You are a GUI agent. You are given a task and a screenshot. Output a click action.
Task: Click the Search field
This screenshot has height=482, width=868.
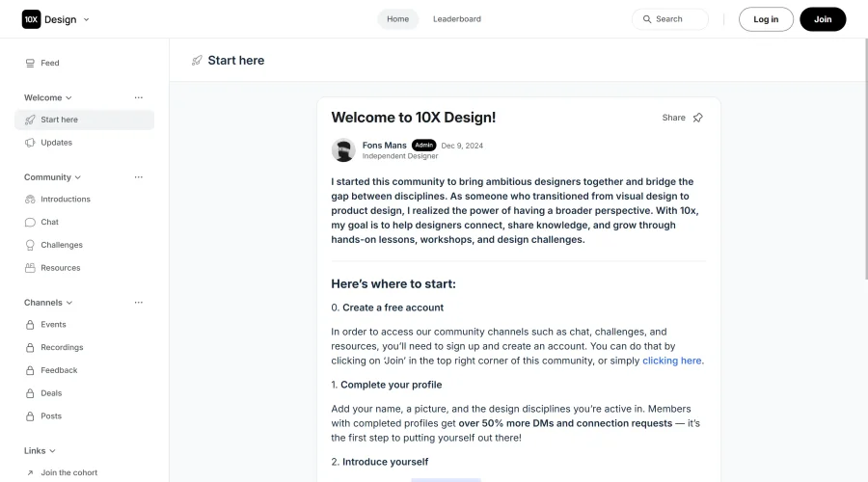(670, 19)
